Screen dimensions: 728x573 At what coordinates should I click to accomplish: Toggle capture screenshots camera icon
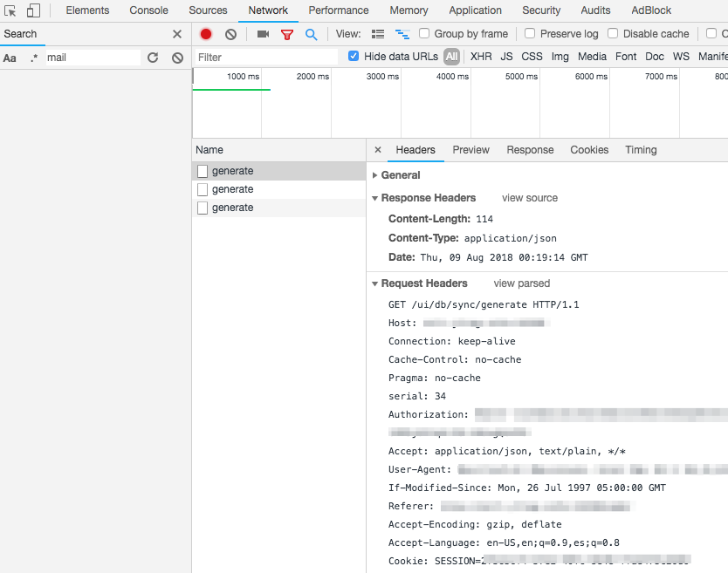(x=264, y=34)
